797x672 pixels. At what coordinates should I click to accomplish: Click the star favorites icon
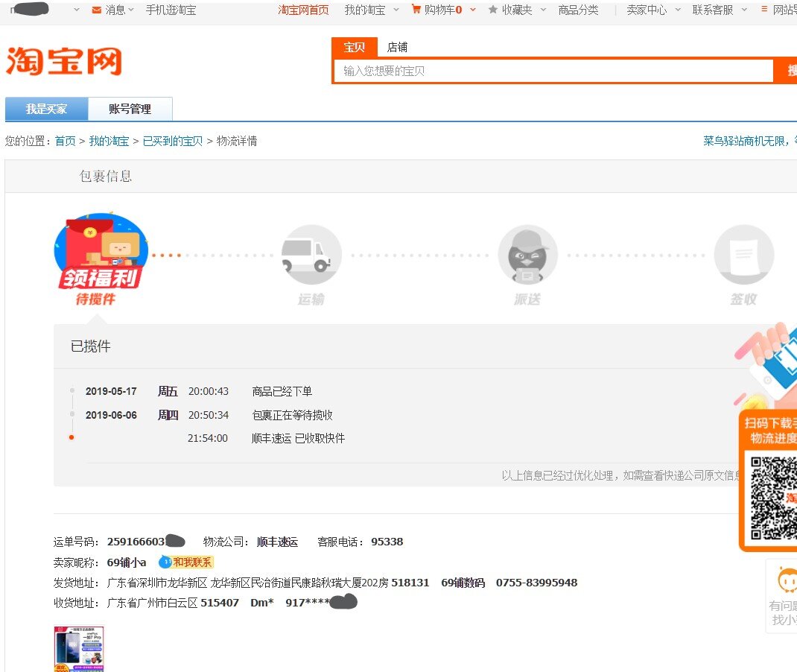tap(492, 9)
